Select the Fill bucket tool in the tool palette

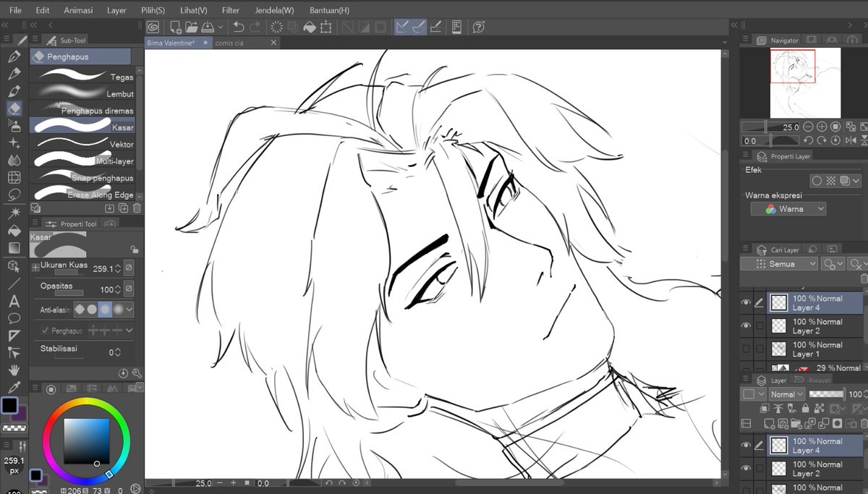click(14, 231)
